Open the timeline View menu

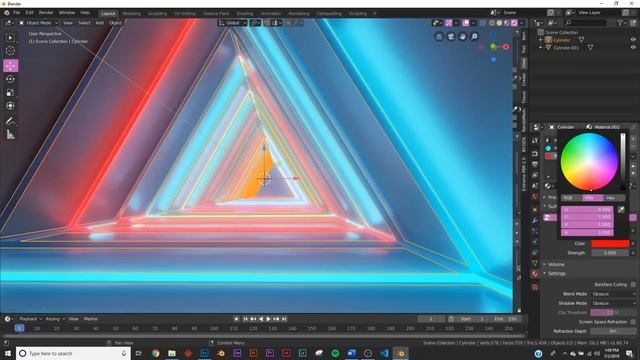pos(73,319)
